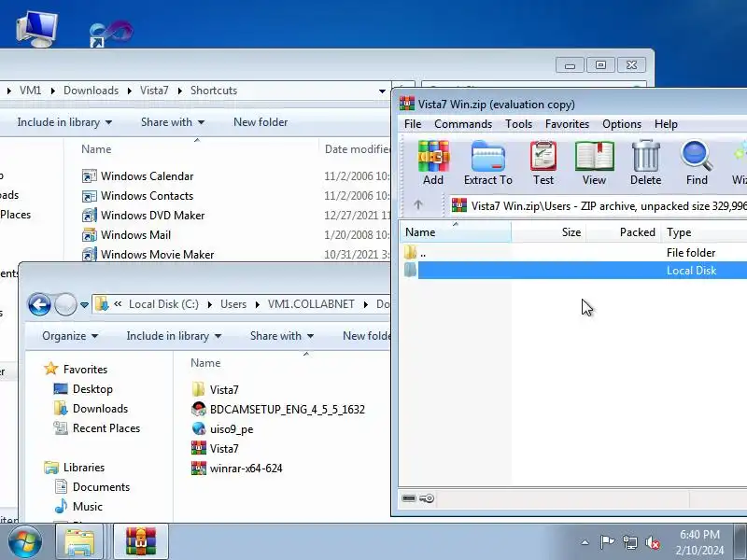Image resolution: width=747 pixels, height=560 pixels.
Task: Click the drive icon in WinRAR status bar
Action: click(409, 498)
